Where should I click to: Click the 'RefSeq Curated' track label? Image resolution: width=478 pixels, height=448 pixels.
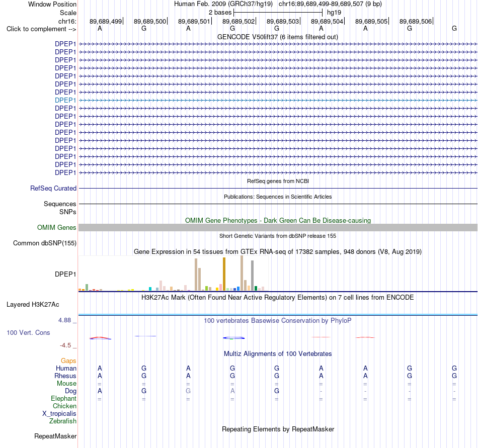point(53,188)
